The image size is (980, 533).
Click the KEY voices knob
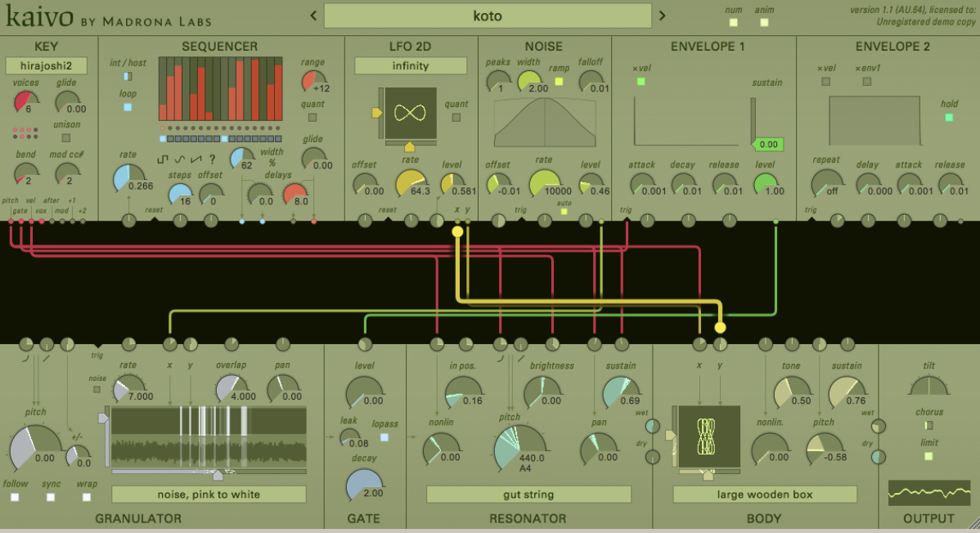coord(25,102)
